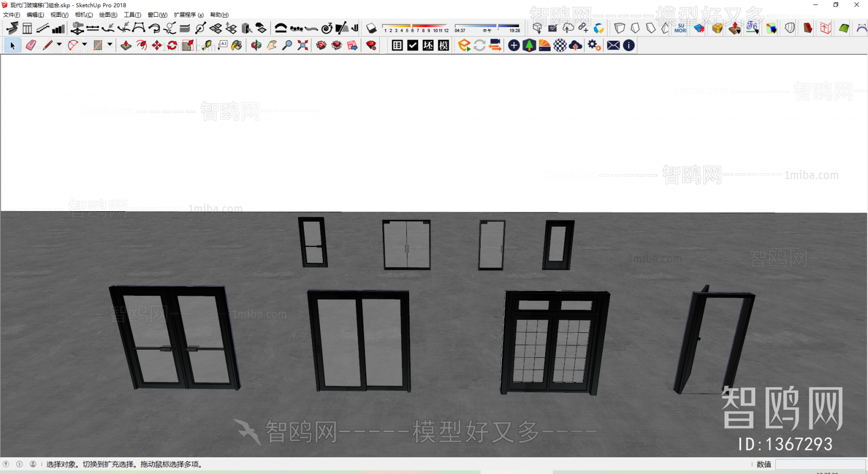Open the 视图(V) menu

coord(59,15)
